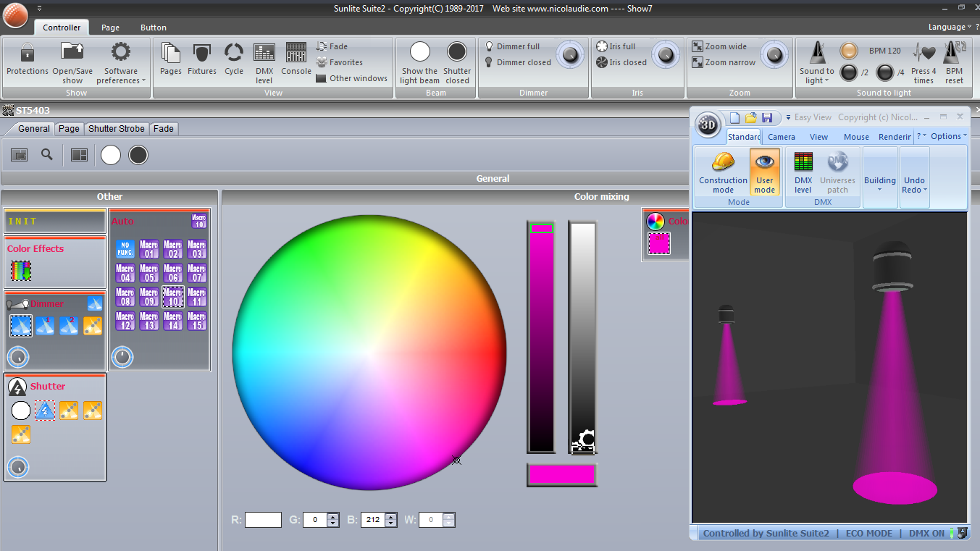Screen dimensions: 980x551
Task: Click the Shutter strobe blue triangle preset
Action: tap(45, 411)
